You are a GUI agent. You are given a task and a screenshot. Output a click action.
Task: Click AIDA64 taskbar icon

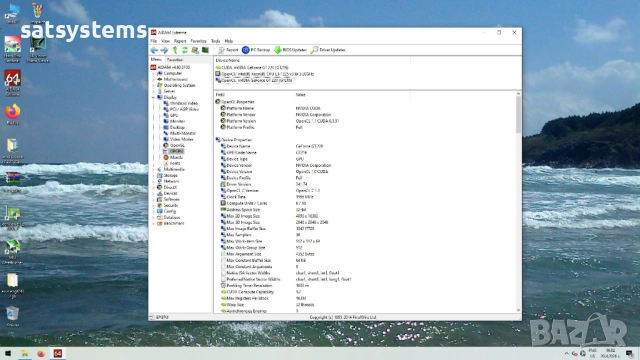coord(58,353)
